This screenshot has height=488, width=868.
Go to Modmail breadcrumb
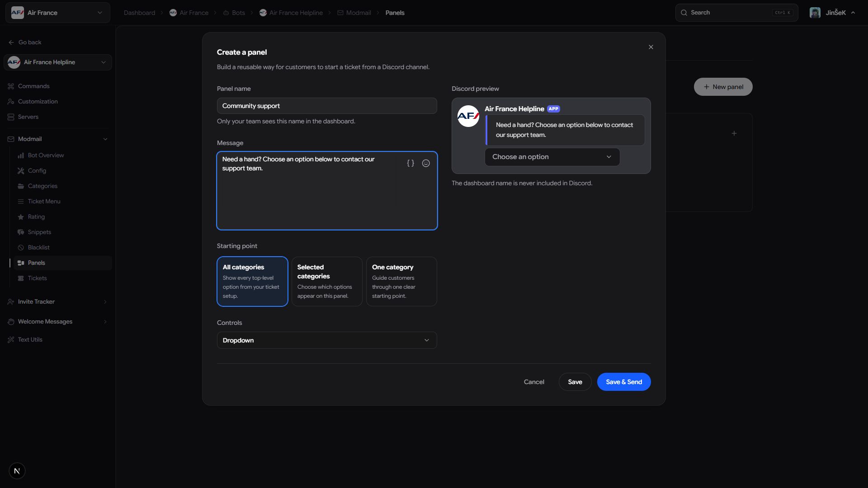(354, 13)
